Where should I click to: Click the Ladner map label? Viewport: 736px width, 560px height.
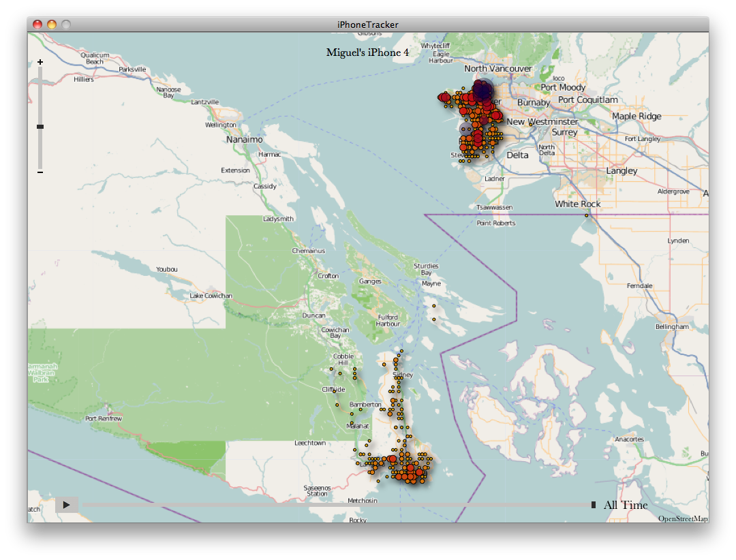pos(494,179)
